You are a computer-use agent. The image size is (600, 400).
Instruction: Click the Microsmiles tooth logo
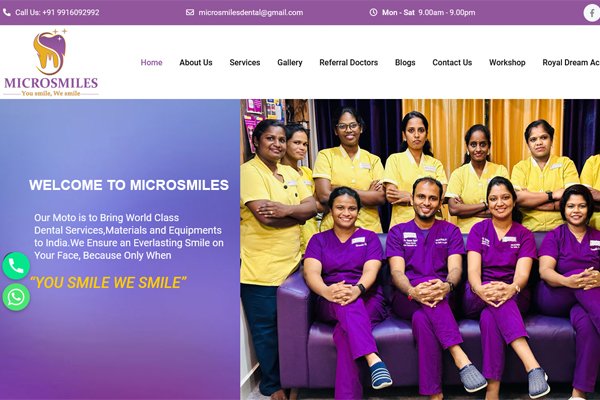click(x=51, y=62)
